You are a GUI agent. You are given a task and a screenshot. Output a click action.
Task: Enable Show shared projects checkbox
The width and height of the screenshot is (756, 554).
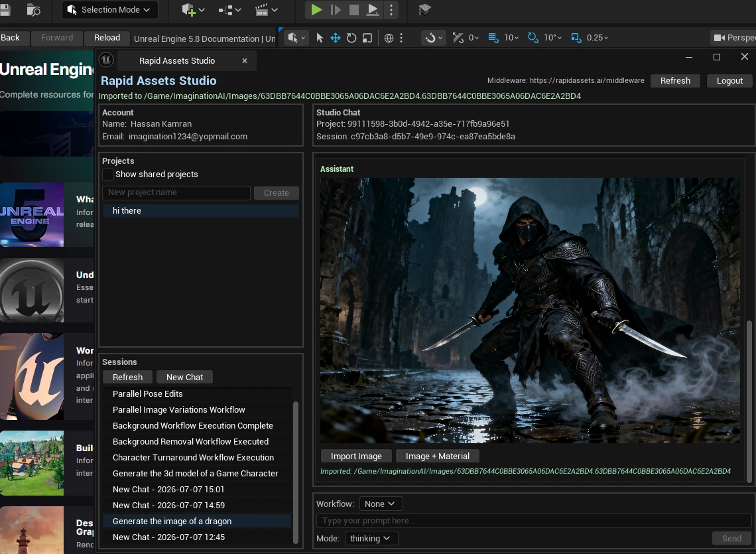[x=108, y=174]
